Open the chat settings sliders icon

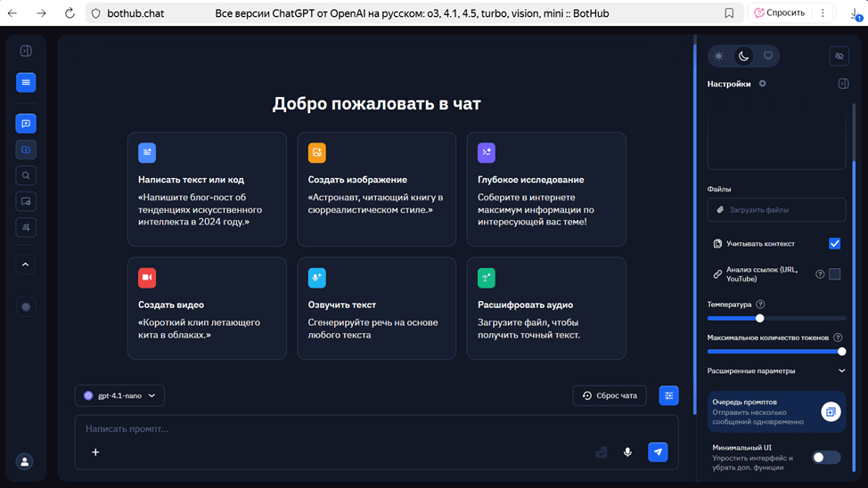(668, 395)
